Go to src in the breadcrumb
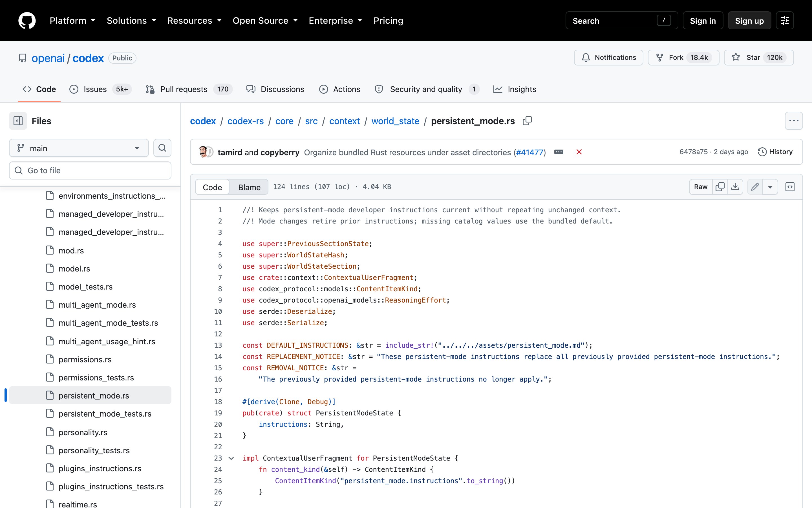 tap(311, 121)
